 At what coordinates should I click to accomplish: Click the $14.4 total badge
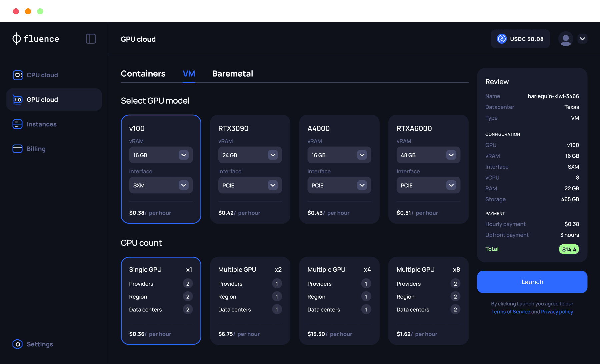point(569,249)
